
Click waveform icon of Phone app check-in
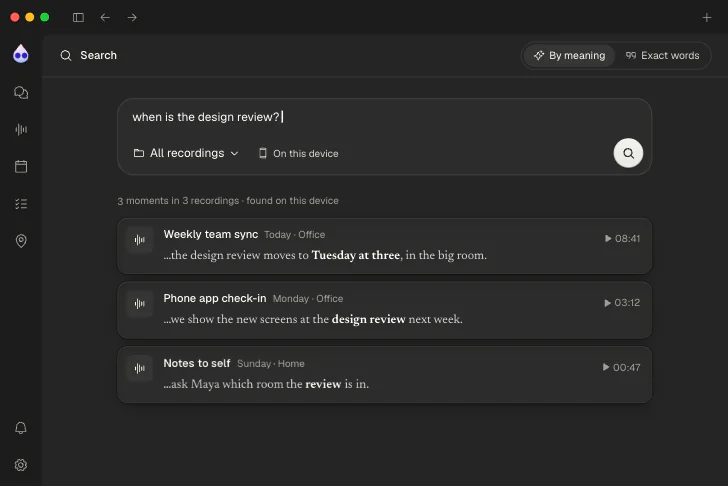[140, 304]
